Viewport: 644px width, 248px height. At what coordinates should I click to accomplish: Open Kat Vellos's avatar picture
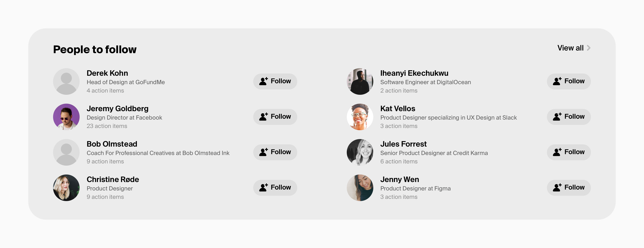pyautogui.click(x=360, y=117)
